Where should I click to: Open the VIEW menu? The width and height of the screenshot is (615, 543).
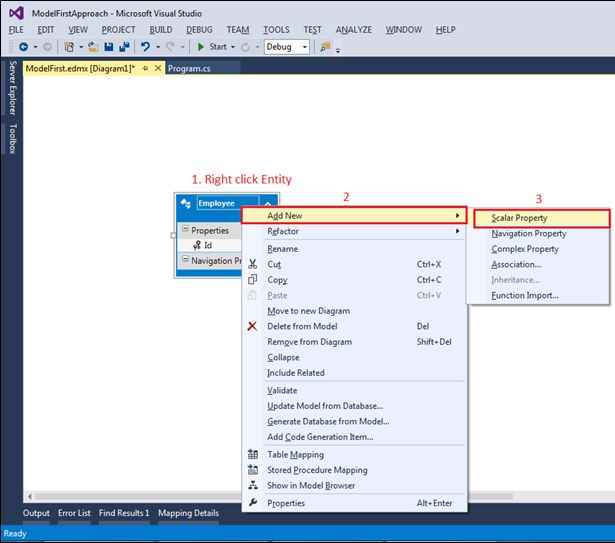[78, 30]
